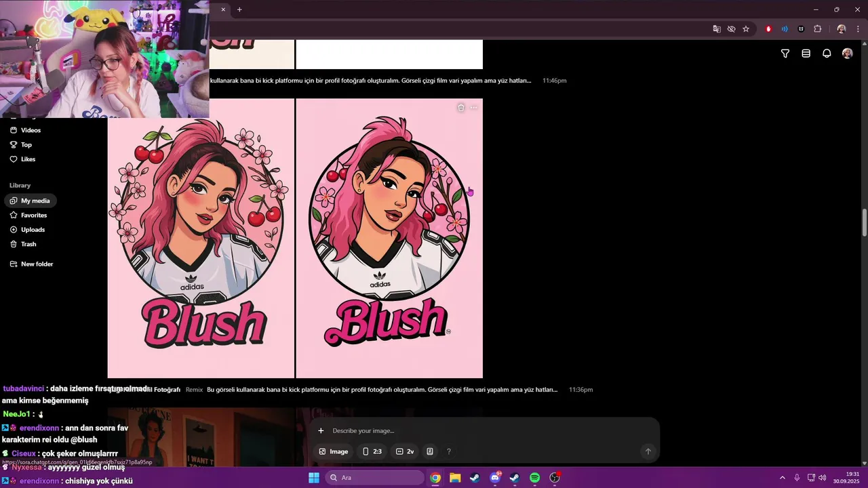Open the left Blush portrait image

tap(201, 238)
